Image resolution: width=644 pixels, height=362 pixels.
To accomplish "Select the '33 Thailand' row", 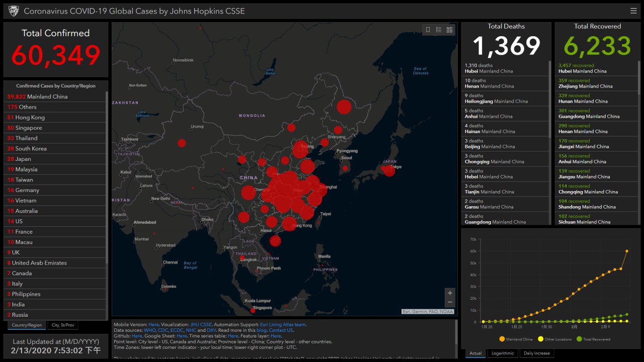I will coord(55,138).
